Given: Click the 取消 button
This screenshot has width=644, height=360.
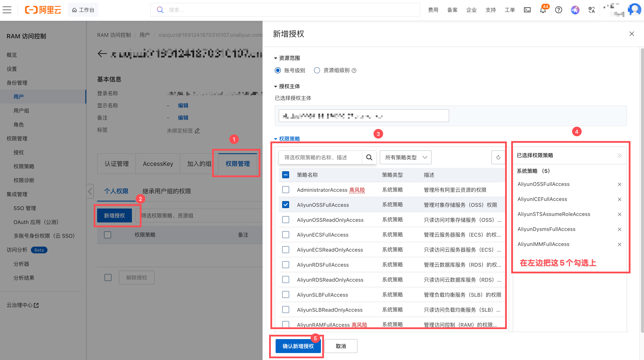Looking at the screenshot, I should click(x=341, y=346).
